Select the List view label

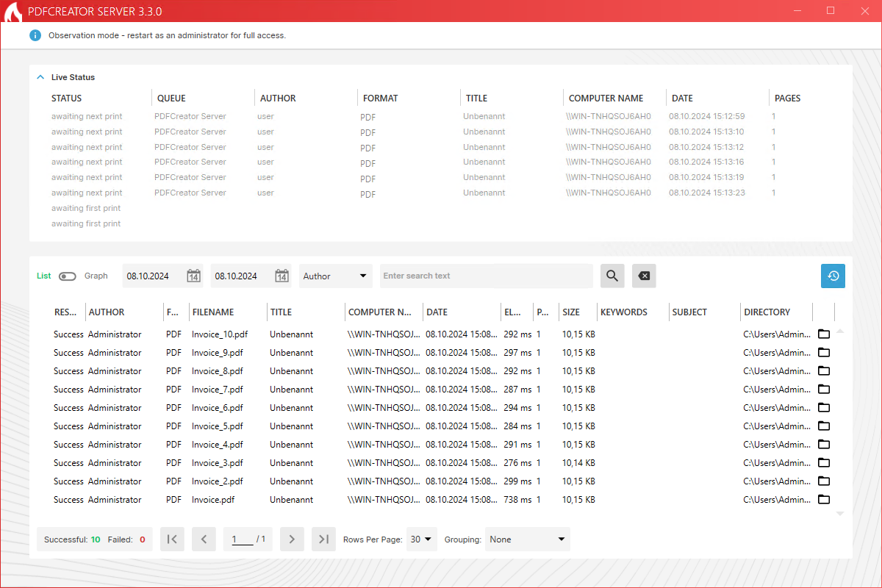tap(44, 276)
